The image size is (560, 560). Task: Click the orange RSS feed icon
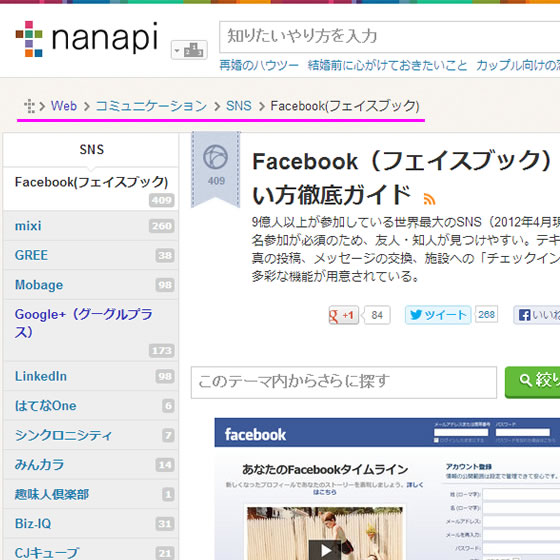tap(429, 199)
